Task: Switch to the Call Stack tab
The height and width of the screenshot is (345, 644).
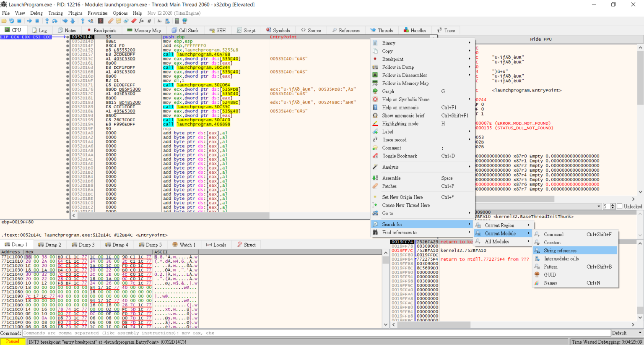Action: (x=185, y=30)
